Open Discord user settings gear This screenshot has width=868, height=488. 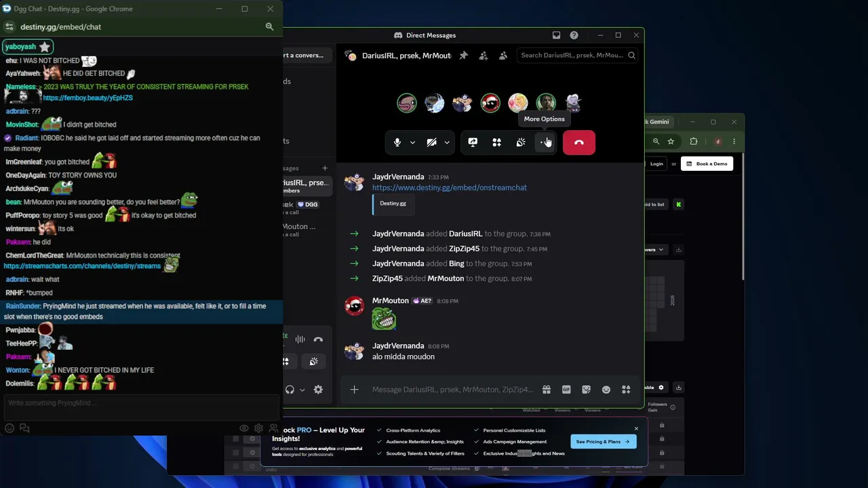[x=318, y=390]
